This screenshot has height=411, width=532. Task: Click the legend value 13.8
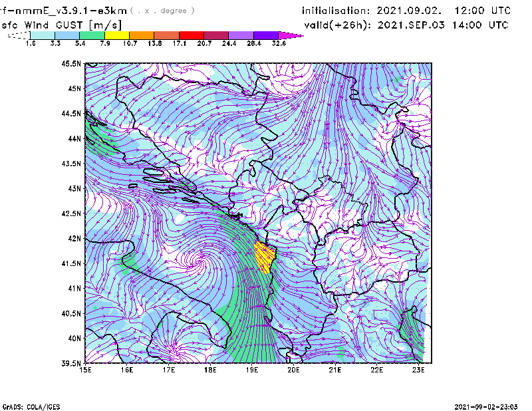coord(155,43)
